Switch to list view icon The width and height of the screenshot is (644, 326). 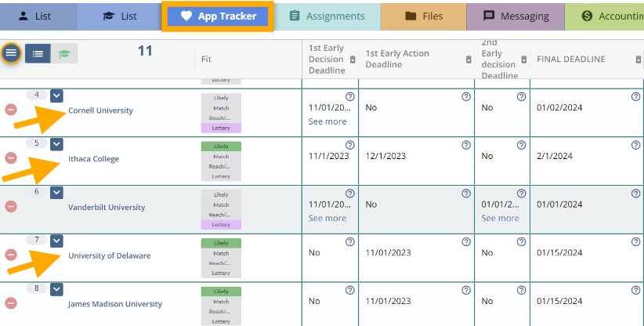(38, 53)
